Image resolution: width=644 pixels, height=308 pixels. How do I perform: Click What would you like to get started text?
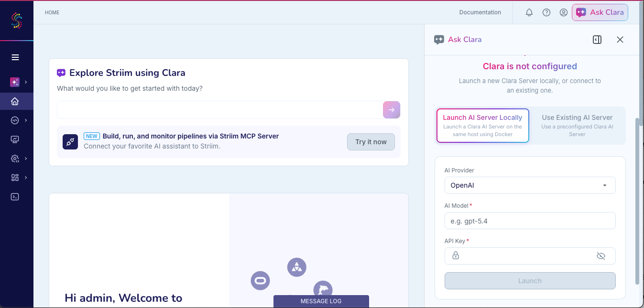[130, 88]
